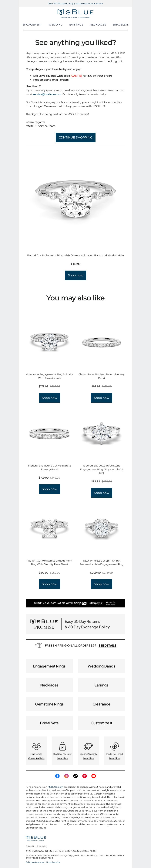
Task: Open SEE DETAILS for free shipping
Action: (x=107, y=646)
